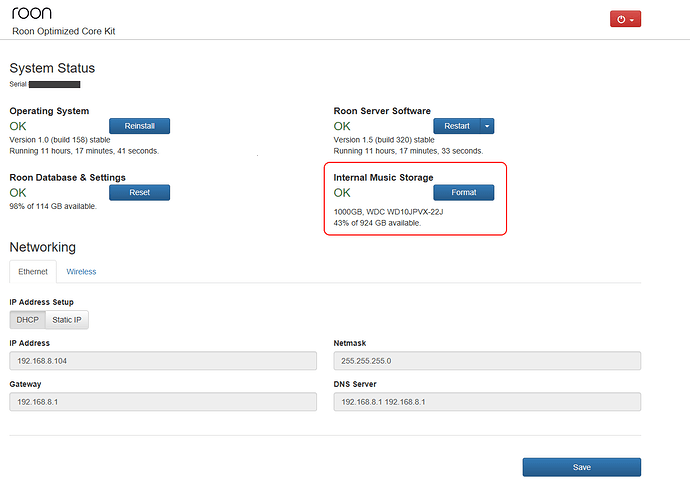
Task: Click the '98% of 114 GB available' text
Action: [x=53, y=206]
